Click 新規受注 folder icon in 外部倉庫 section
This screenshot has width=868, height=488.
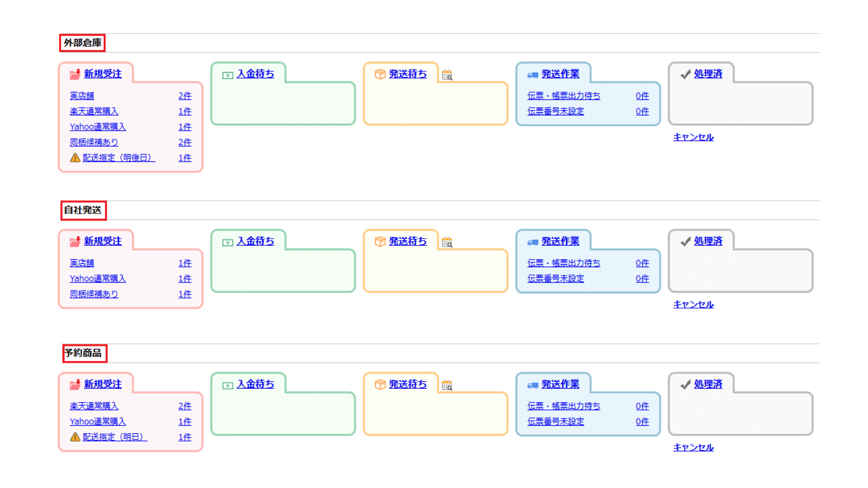click(x=75, y=74)
